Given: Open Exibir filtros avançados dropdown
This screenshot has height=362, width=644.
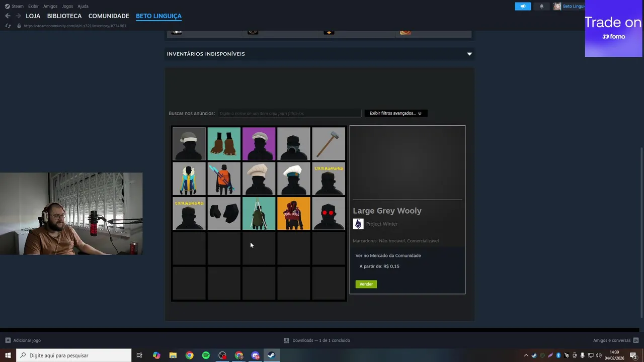Looking at the screenshot, I should [x=395, y=113].
